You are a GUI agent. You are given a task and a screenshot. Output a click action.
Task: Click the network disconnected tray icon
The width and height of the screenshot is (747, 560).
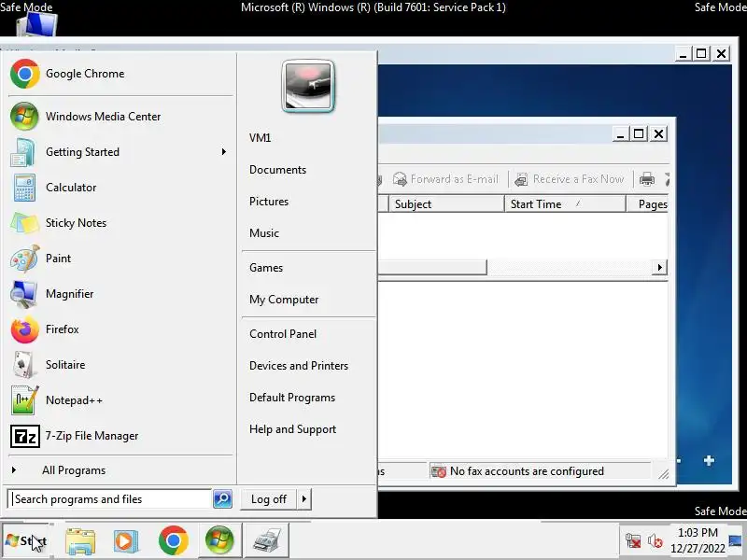(633, 541)
